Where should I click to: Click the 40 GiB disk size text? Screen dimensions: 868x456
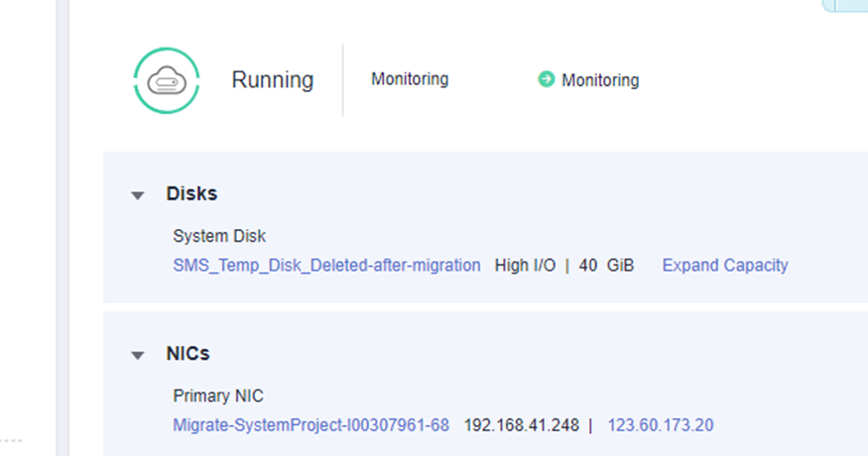[606, 266]
